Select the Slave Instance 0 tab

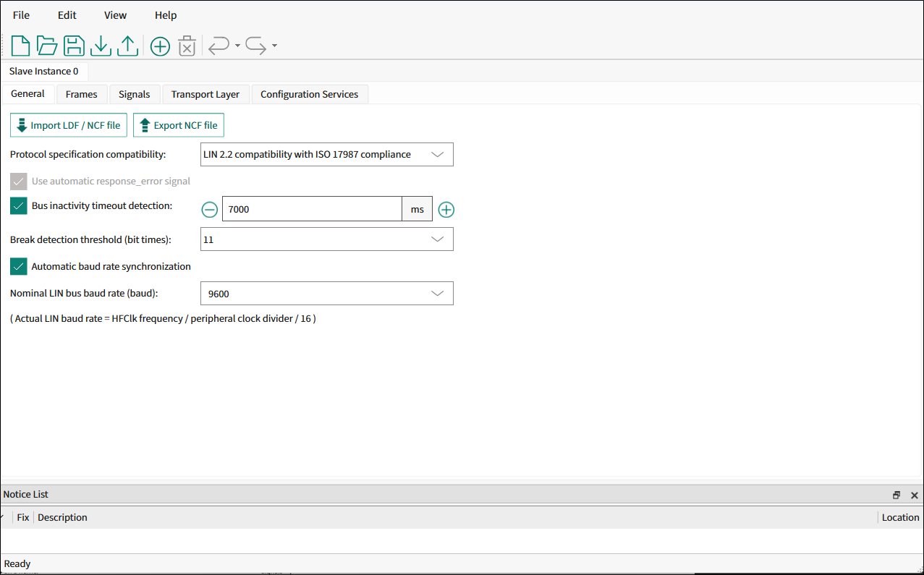44,72
